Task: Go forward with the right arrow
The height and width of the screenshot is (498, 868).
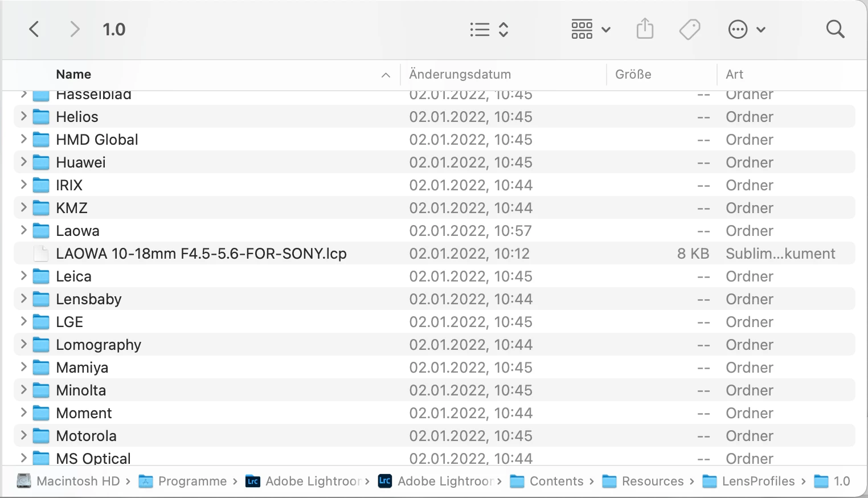Action: [x=75, y=29]
